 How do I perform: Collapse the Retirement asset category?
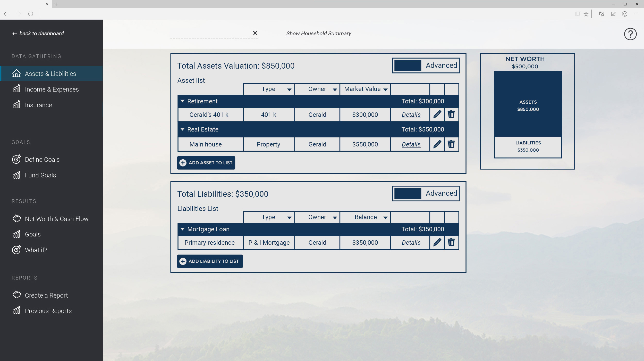[x=183, y=101]
